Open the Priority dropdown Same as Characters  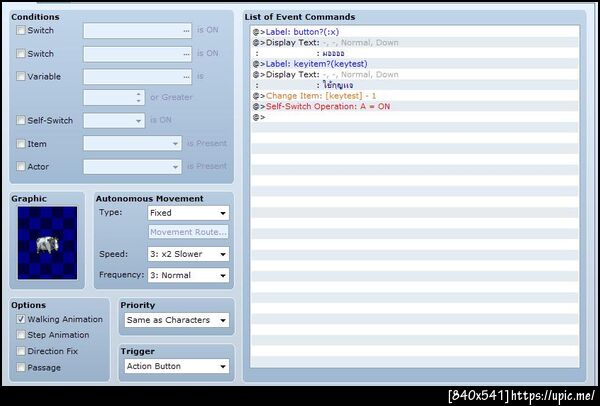point(177,320)
